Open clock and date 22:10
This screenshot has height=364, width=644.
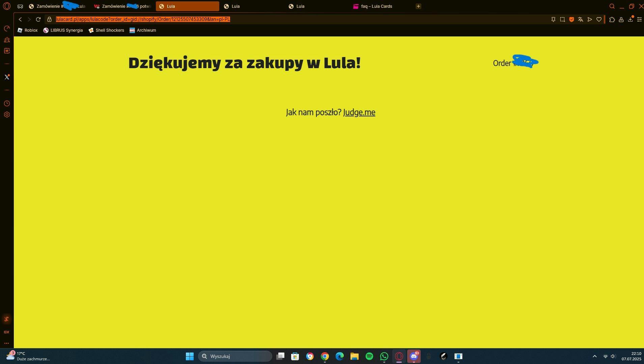pyautogui.click(x=631, y=356)
